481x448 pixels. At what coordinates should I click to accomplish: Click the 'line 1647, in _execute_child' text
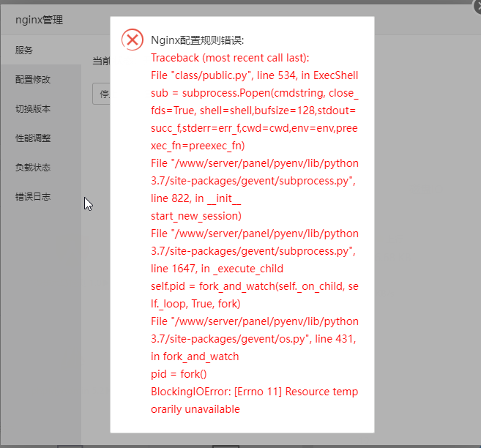217,269
